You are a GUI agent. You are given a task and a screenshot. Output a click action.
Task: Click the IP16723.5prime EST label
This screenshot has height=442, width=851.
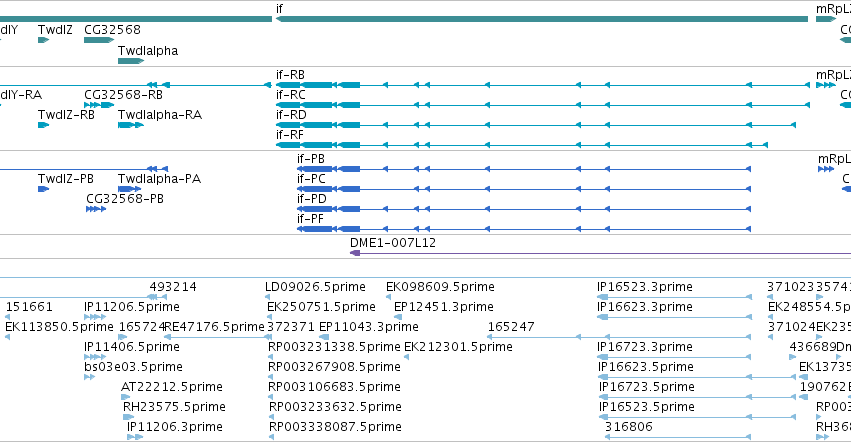(647, 388)
